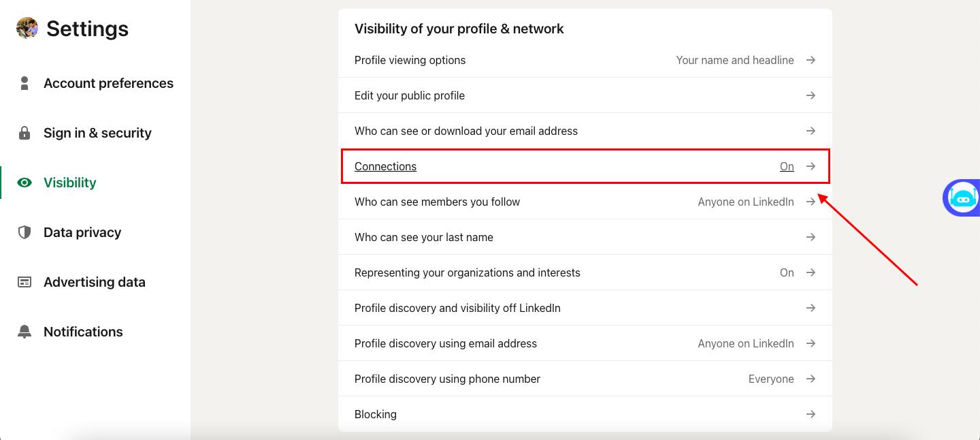Screen dimensions: 980x440
Task: Click the Advertising data icon
Action: tap(24, 281)
